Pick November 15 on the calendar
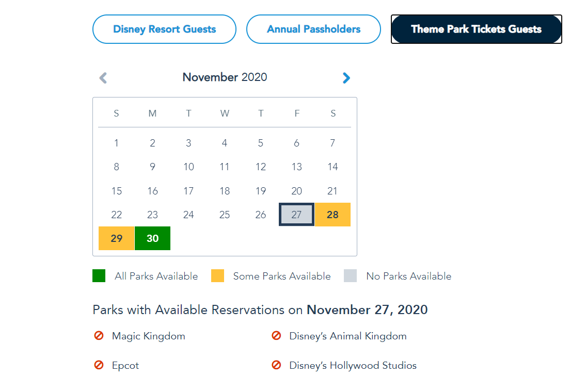 tap(117, 191)
